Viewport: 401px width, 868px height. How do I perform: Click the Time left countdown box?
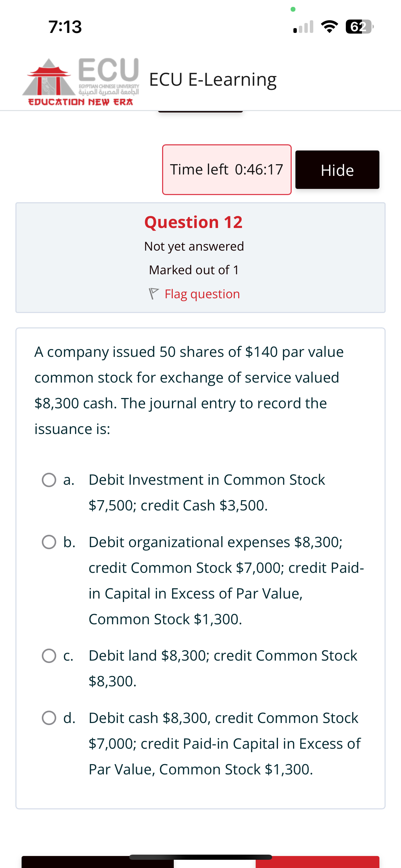tap(227, 169)
